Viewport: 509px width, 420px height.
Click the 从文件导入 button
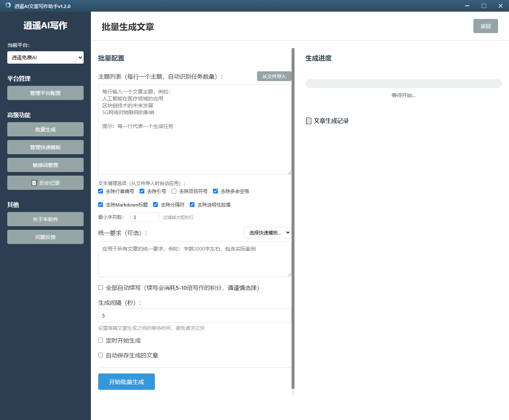coord(274,76)
